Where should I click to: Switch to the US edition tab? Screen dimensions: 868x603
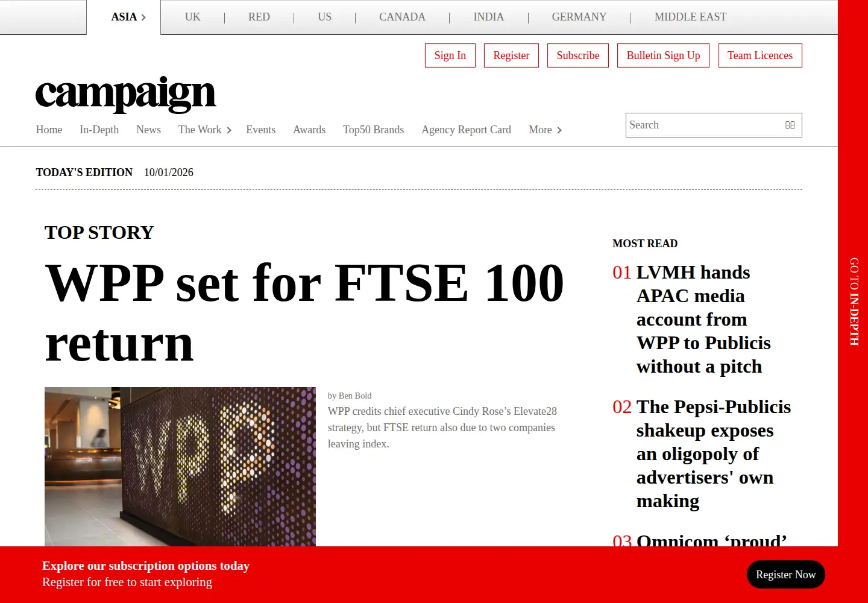(324, 17)
